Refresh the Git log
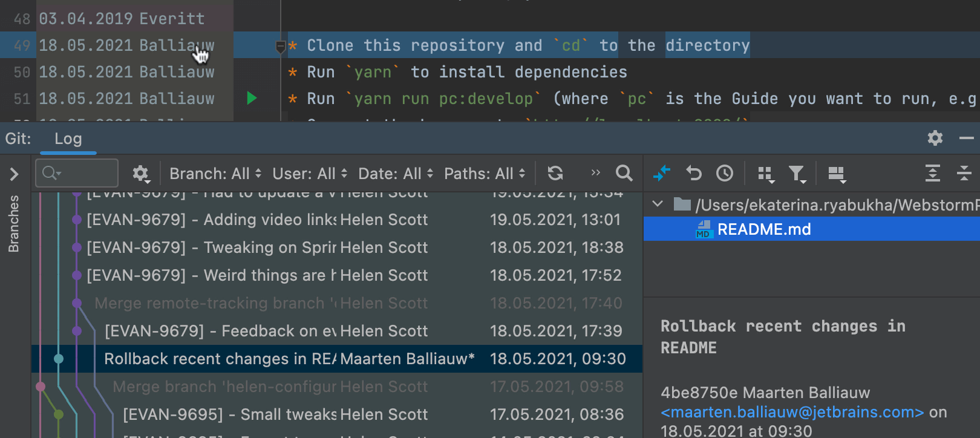Image resolution: width=980 pixels, height=438 pixels. coord(555,174)
